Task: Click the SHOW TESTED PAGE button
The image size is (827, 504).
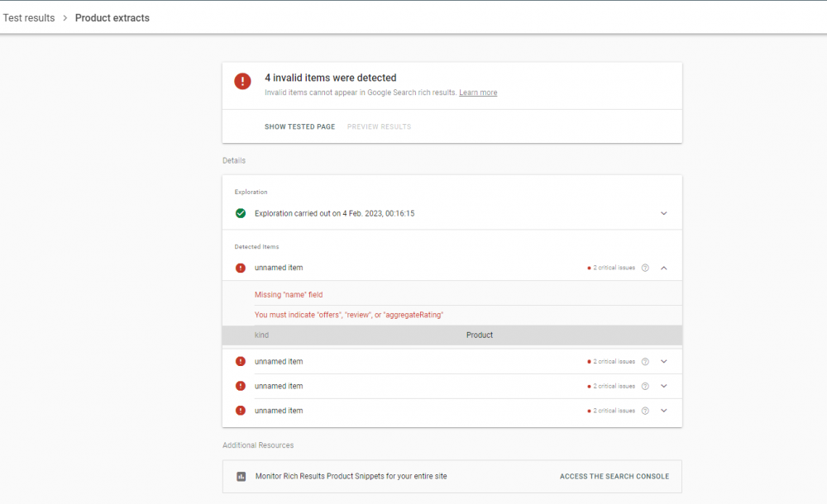Action: 299,126
